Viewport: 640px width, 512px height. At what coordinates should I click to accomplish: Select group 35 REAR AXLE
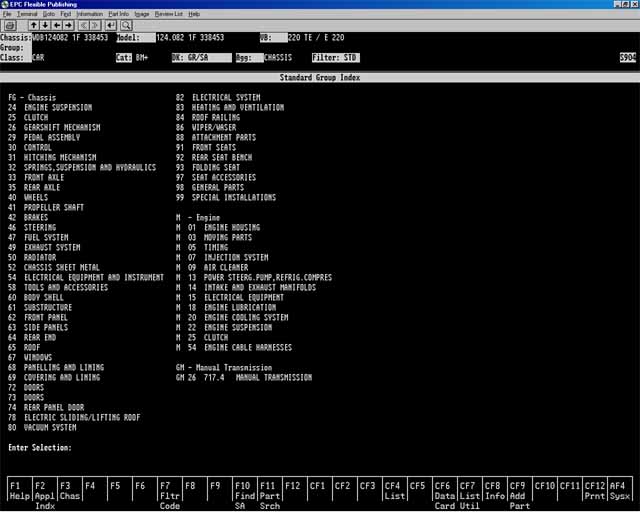click(34, 187)
